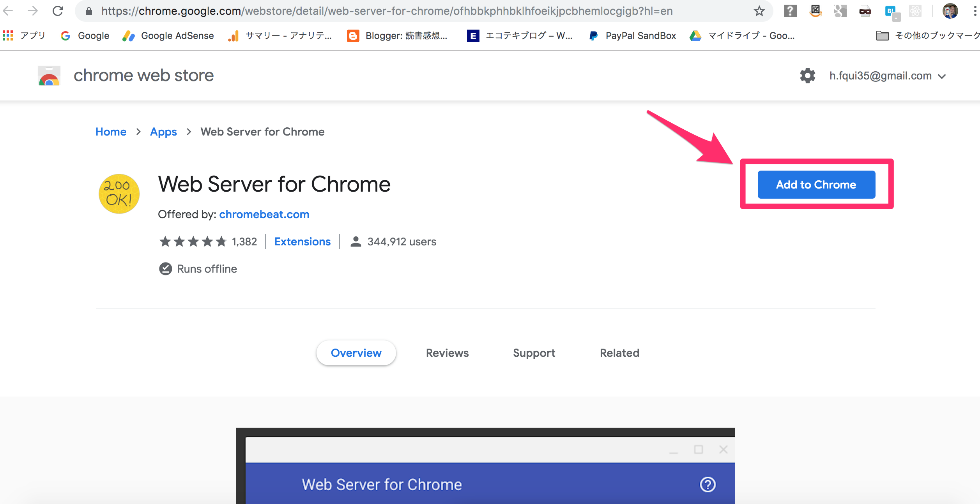Go forward with the browser forward arrow
Screen dimensions: 980x504
[33, 11]
